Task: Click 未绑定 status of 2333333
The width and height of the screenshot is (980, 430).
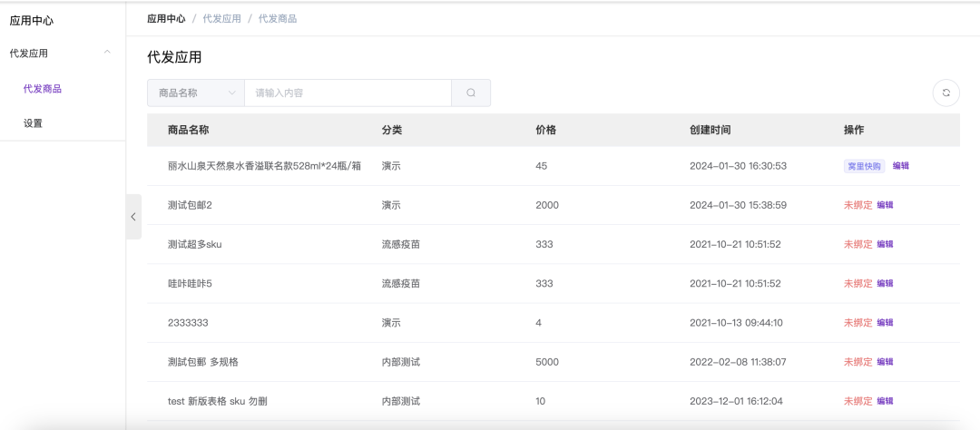Action: [858, 323]
